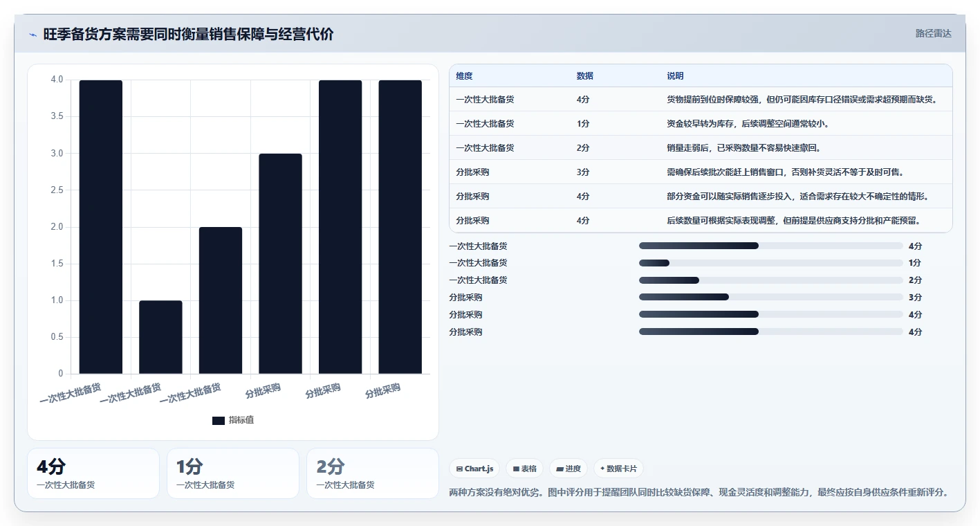This screenshot has width=980, height=526.
Task: Click the 3分 value in the table
Action: pos(583,172)
